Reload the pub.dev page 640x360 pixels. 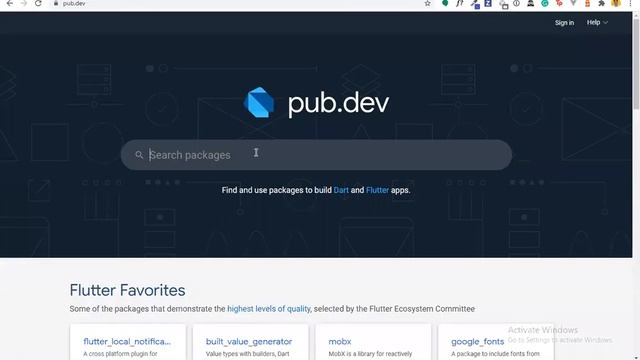pyautogui.click(x=38, y=3)
